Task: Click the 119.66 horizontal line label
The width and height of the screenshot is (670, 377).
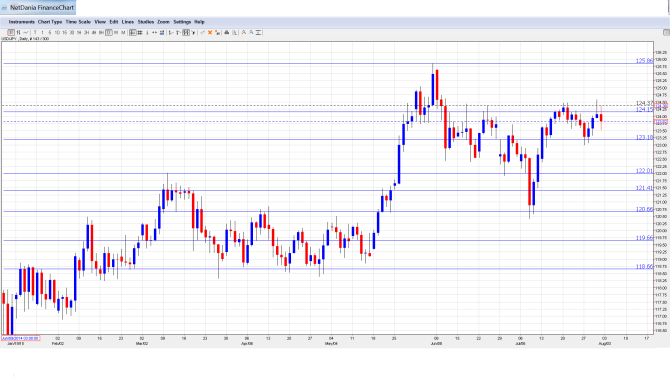Action: (644, 238)
